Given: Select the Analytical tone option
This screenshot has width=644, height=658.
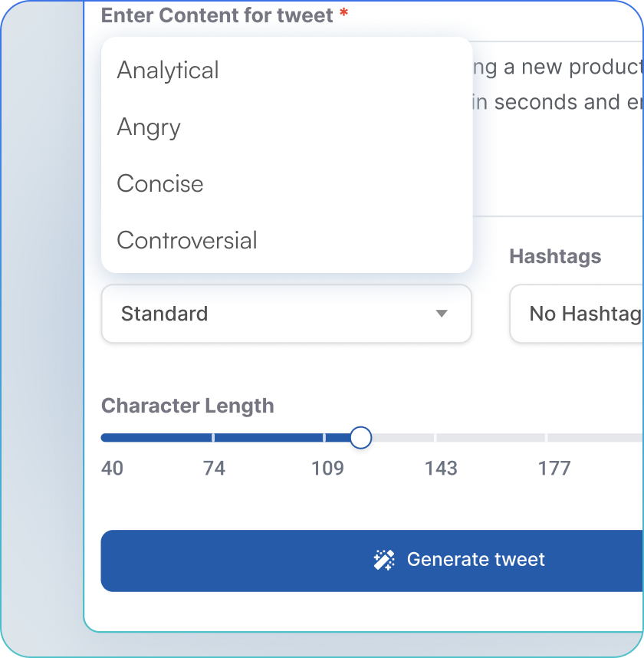Looking at the screenshot, I should [167, 70].
